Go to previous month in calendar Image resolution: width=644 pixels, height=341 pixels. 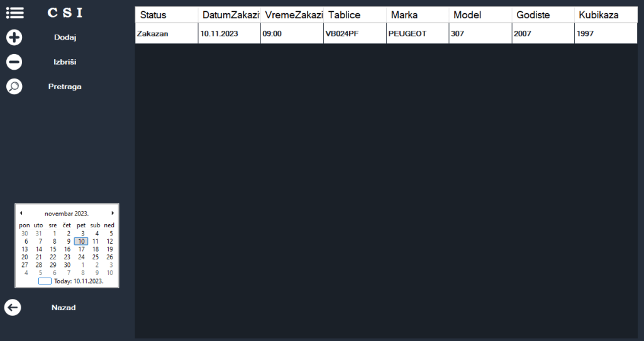[x=21, y=214]
